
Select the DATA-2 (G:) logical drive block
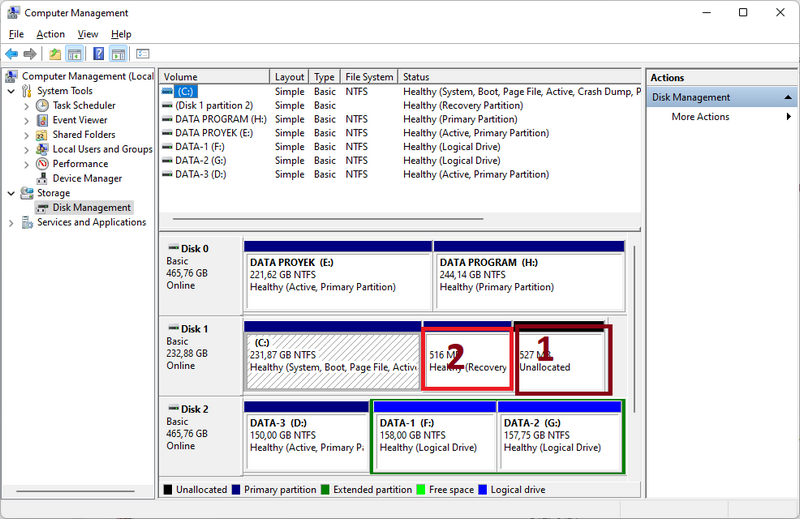[559, 436]
